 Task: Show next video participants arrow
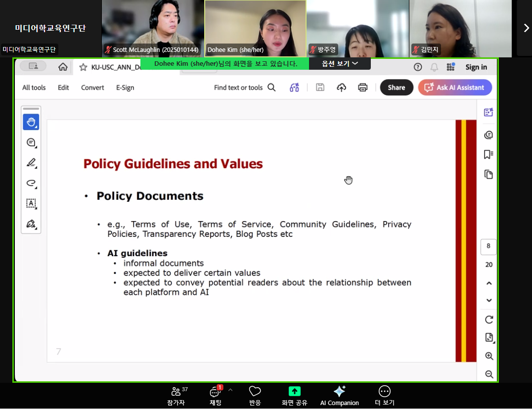(x=526, y=28)
